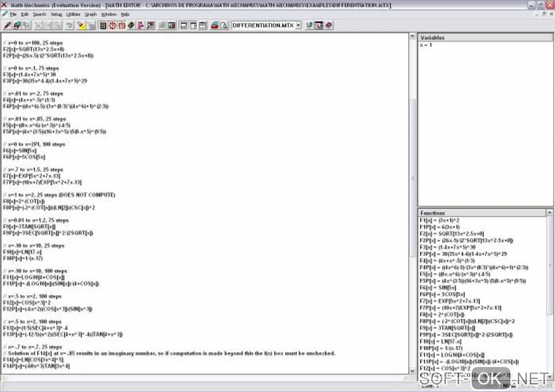
Task: Click the dark diamond-shaped toolbar icon
Action: [x=131, y=26]
